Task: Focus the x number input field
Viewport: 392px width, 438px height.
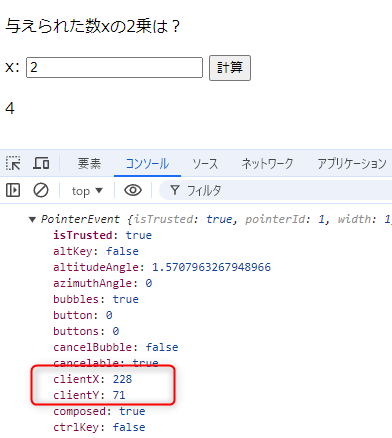Action: (x=114, y=68)
